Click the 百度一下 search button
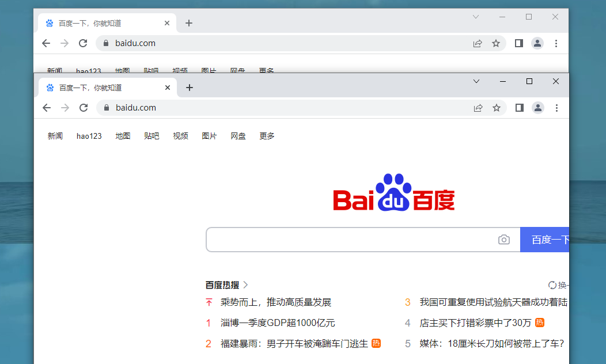The width and height of the screenshot is (606, 364). [x=545, y=240]
